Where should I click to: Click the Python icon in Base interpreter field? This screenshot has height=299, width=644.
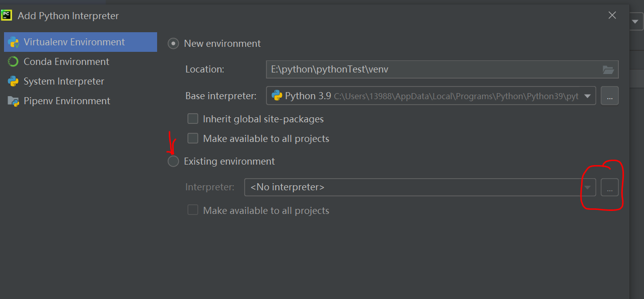point(276,96)
